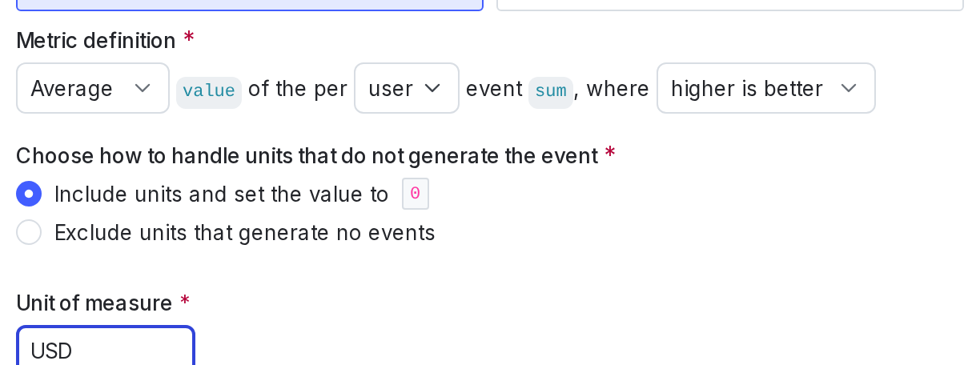The height and width of the screenshot is (365, 980).
Task: Select the Include units radio button
Action: pyautogui.click(x=29, y=195)
